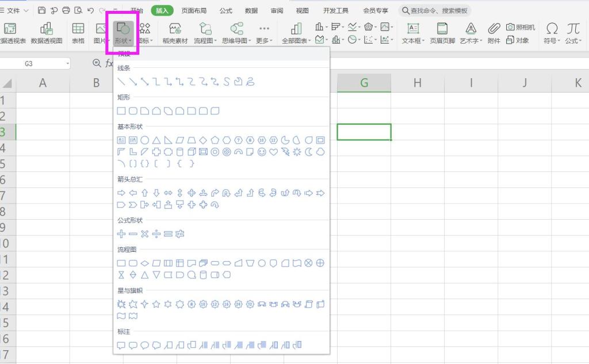Open the 视图 ribbon tab
The image size is (589, 364).
click(301, 10)
